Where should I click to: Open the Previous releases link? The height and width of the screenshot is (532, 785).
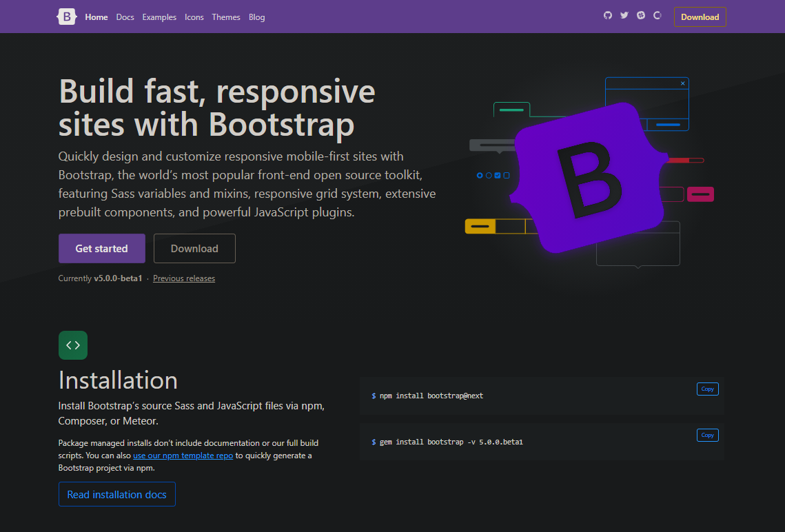(x=183, y=278)
